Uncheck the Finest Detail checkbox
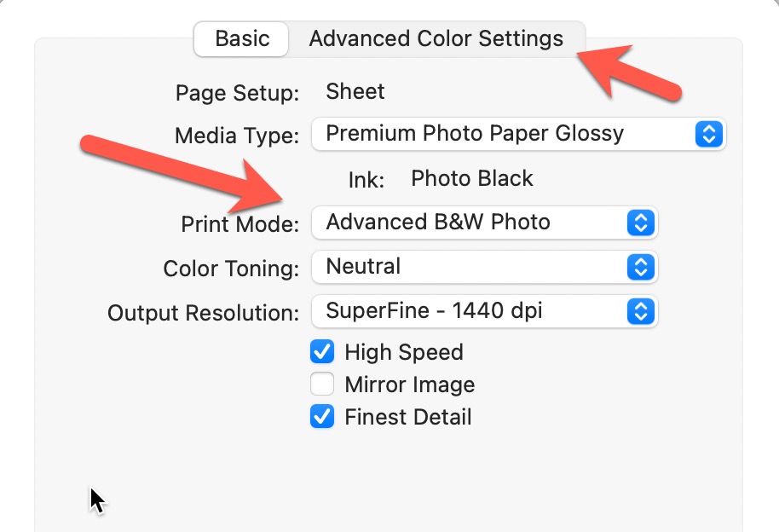This screenshot has height=532, width=779. (322, 417)
